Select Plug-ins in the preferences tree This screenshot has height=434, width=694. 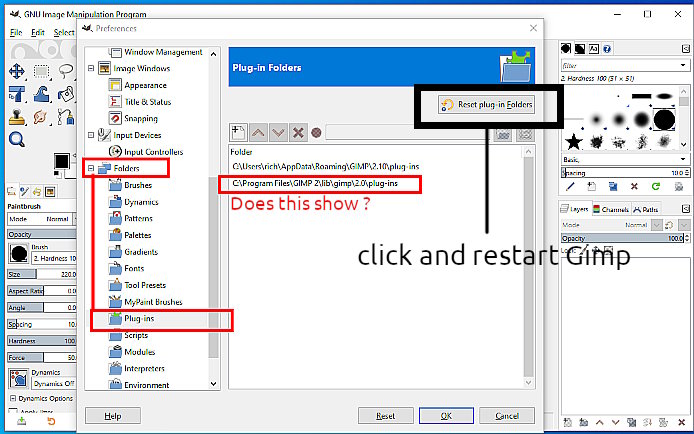click(139, 319)
